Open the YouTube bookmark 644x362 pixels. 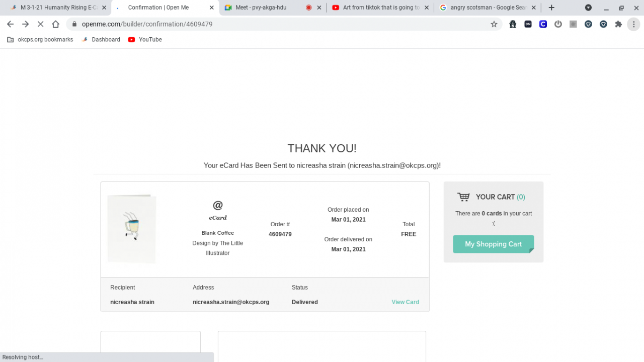pos(145,40)
